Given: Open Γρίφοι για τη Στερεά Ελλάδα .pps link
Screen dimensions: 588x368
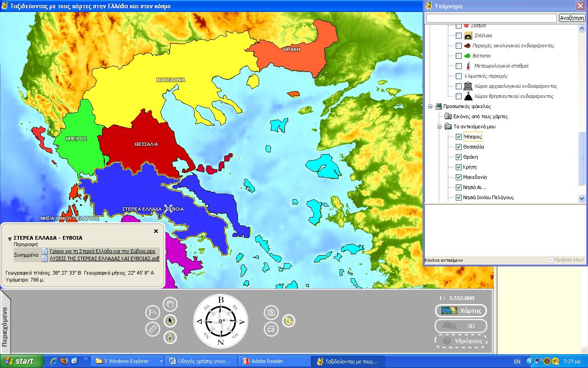Looking at the screenshot, I should [102, 251].
